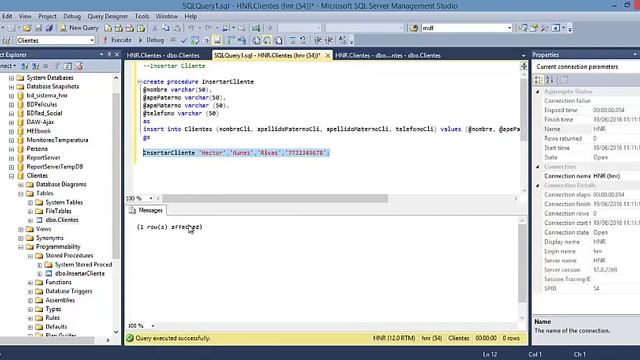
Task: Select ReportServerTempDB in Object Explorer
Action: [55, 167]
